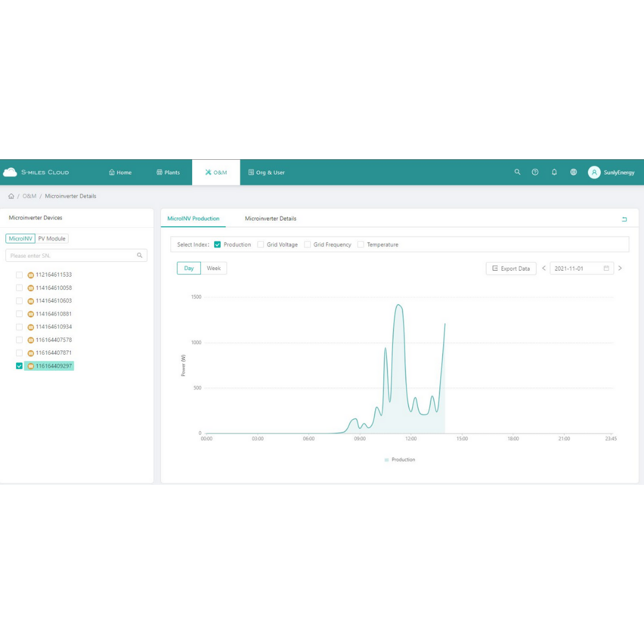This screenshot has width=644, height=644.
Task: Click the calendar icon in the date field
Action: (x=607, y=268)
